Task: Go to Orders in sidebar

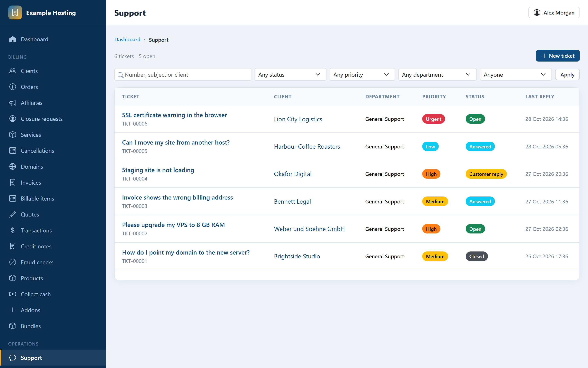Action: [x=53, y=87]
